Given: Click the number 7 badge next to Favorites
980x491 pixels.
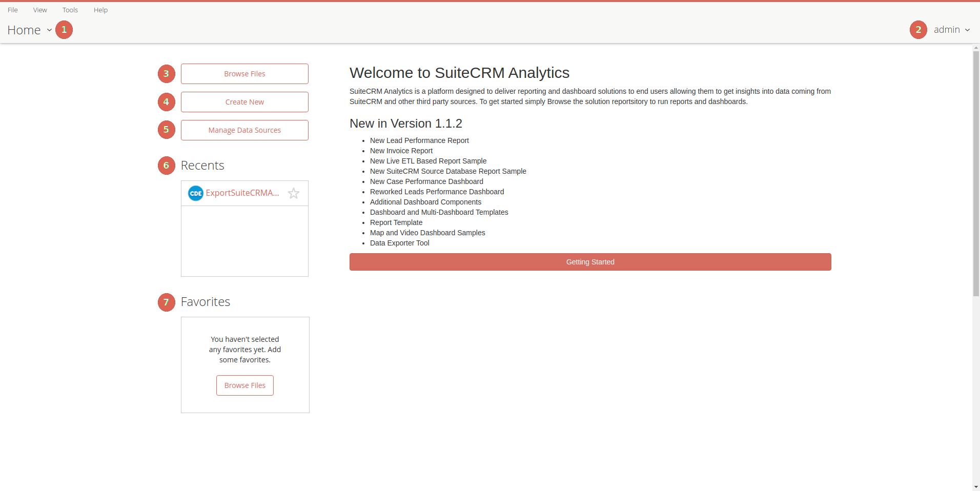Looking at the screenshot, I should tap(166, 302).
